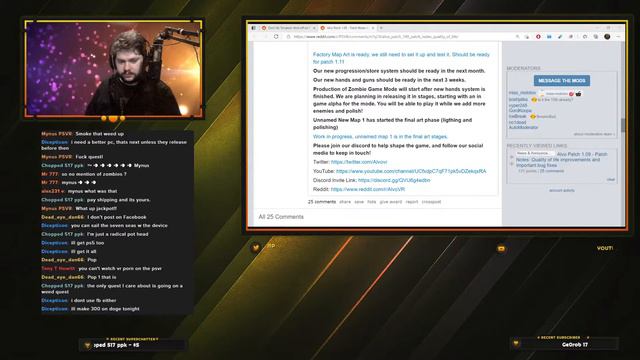The width and height of the screenshot is (640, 360).
Task: Click chat line 'so no mention of zombies ?'
Action: [94, 174]
